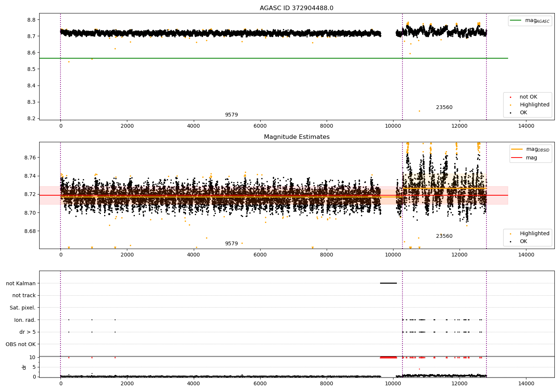
Task: Select the 'OBS not OK' y-axis label
Action: tap(21, 344)
